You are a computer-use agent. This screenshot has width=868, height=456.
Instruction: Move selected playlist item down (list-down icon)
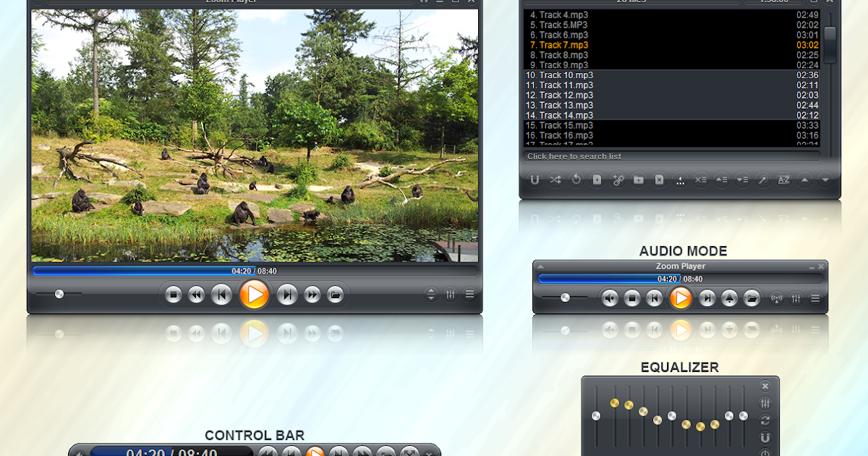click(x=742, y=180)
